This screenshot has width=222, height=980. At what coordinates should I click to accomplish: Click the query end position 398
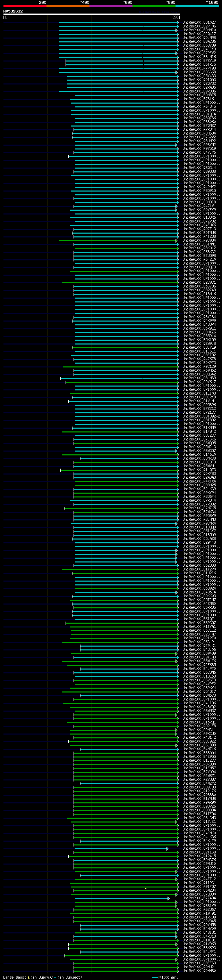[x=175, y=17]
